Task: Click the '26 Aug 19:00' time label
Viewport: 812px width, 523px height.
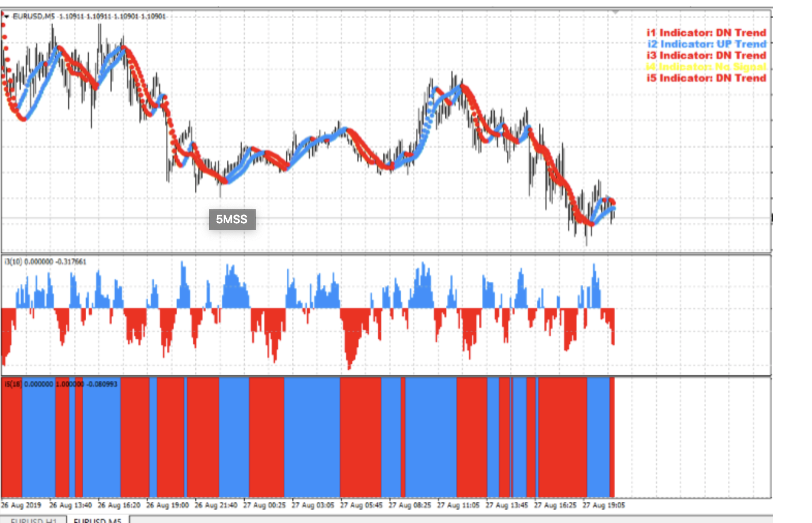Action: 167,505
